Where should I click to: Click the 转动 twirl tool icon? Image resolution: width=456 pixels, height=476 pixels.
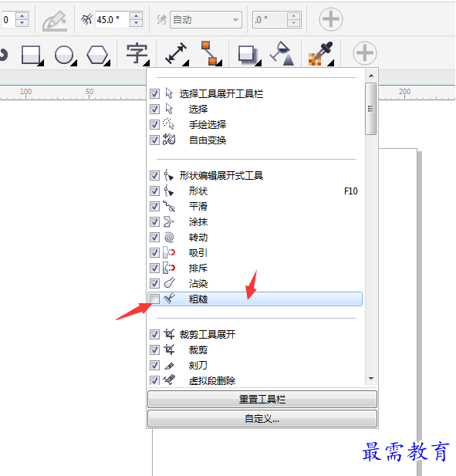(x=169, y=237)
